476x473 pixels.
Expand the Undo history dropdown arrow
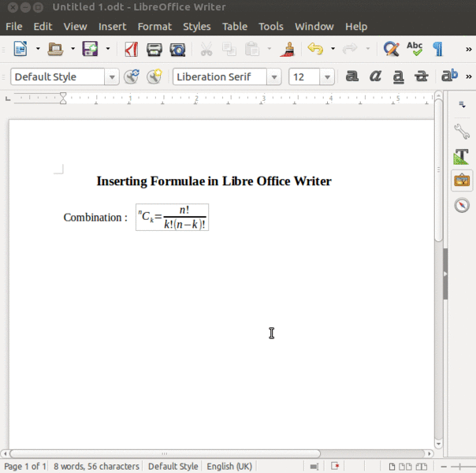[x=333, y=49]
